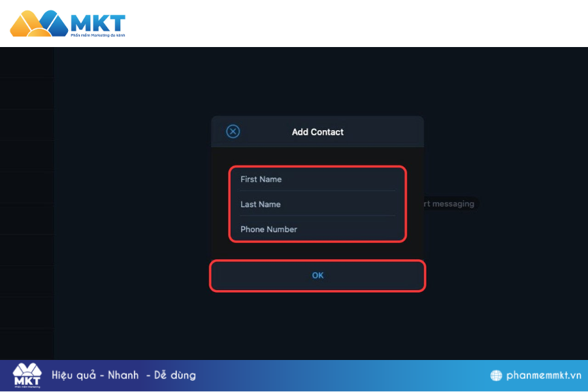Click the globe icon beside phanmemmkt.vn
The height and width of the screenshot is (392, 588).
pos(496,375)
